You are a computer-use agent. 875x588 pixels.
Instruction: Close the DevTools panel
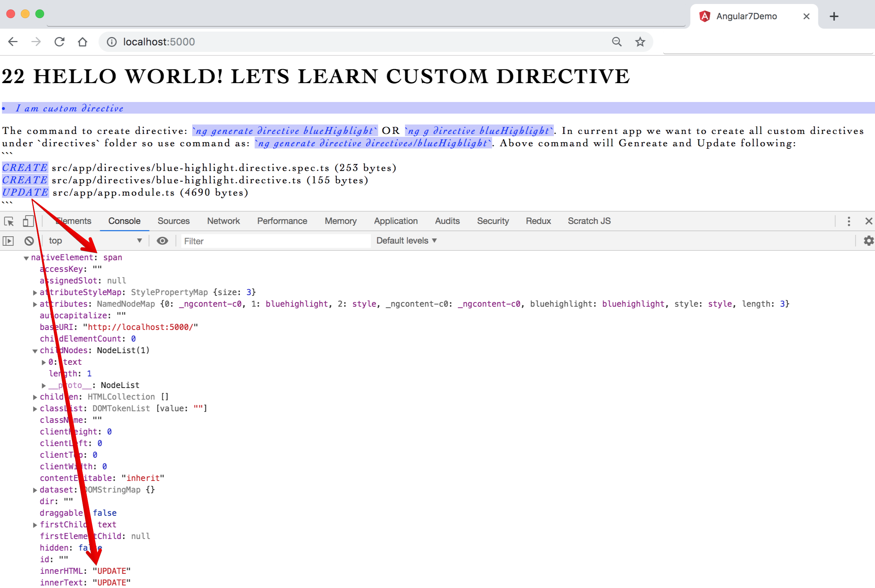(x=868, y=221)
